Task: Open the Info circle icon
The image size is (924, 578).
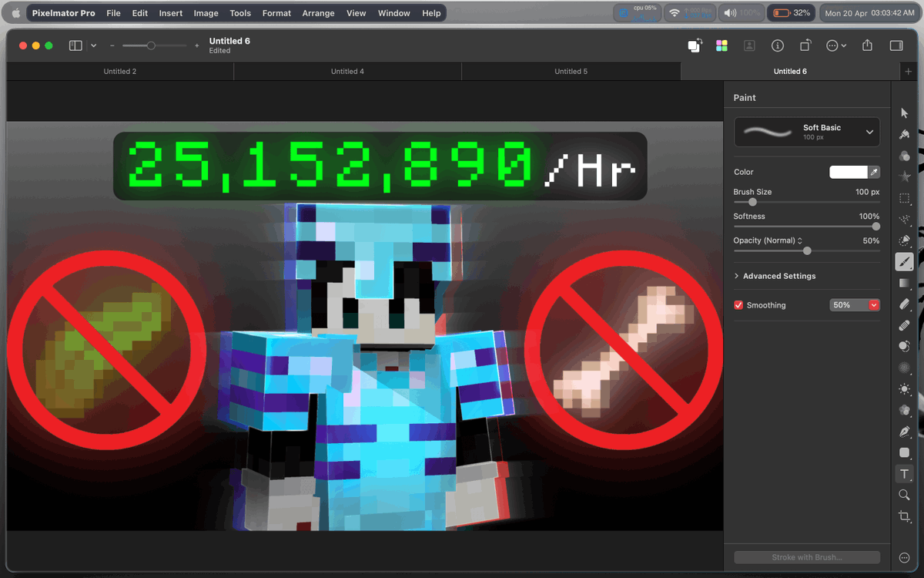Action: coord(778,45)
